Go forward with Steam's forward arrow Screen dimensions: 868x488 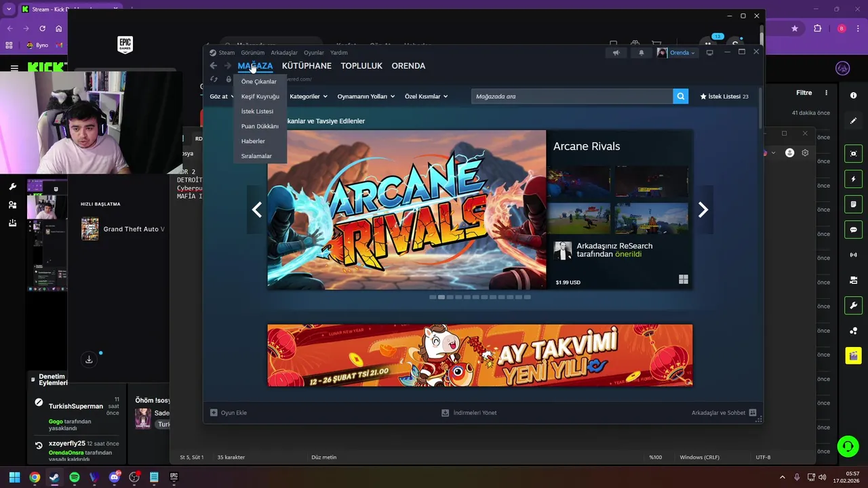point(228,66)
